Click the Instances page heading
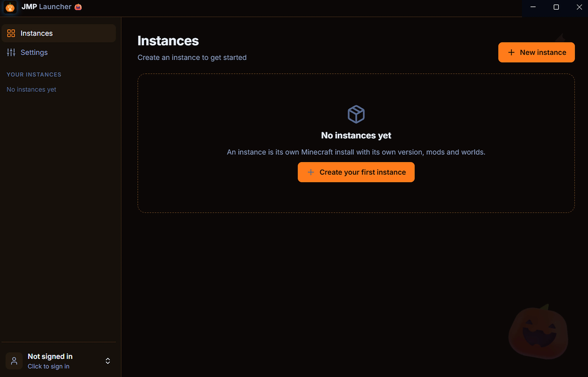 point(168,41)
